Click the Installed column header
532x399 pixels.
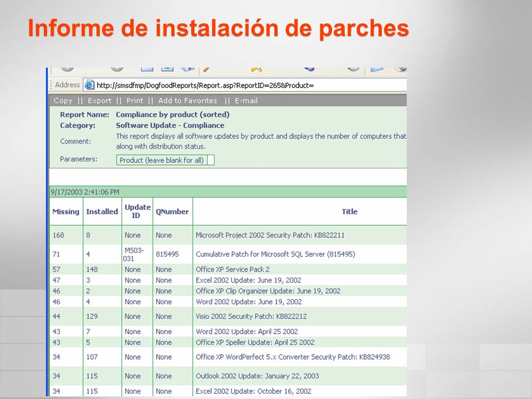pos(102,211)
